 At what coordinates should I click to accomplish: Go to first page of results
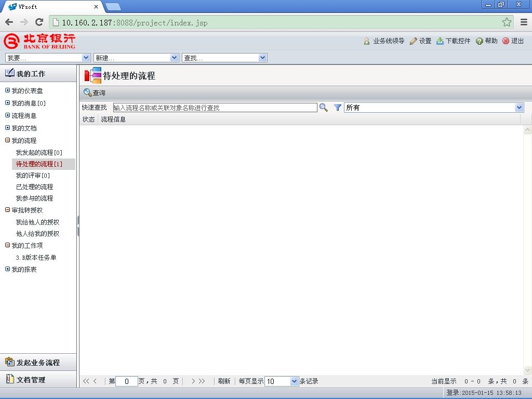[86, 381]
